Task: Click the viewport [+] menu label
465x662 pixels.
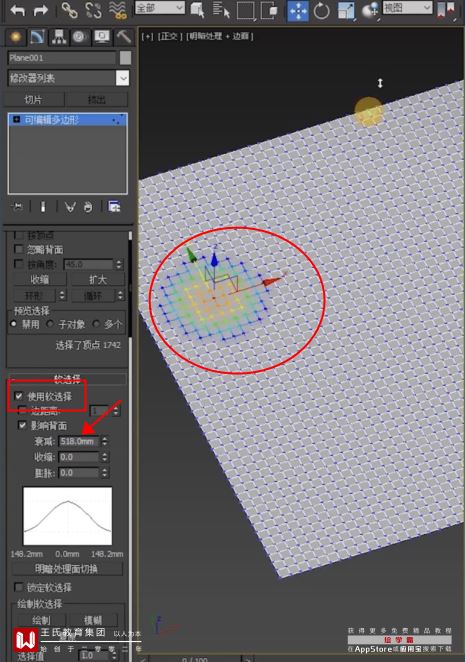Action: coord(147,36)
